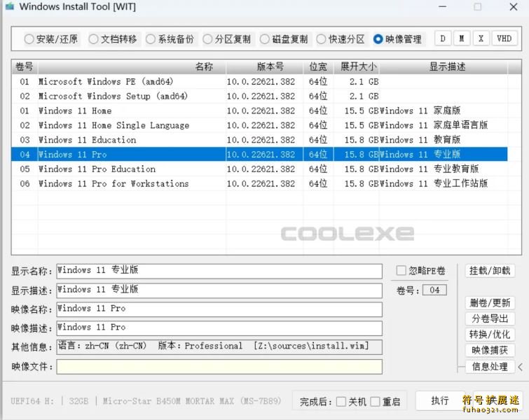529x420 pixels.
Task: Click into the 映像描述 input field
Action: pyautogui.click(x=219, y=328)
